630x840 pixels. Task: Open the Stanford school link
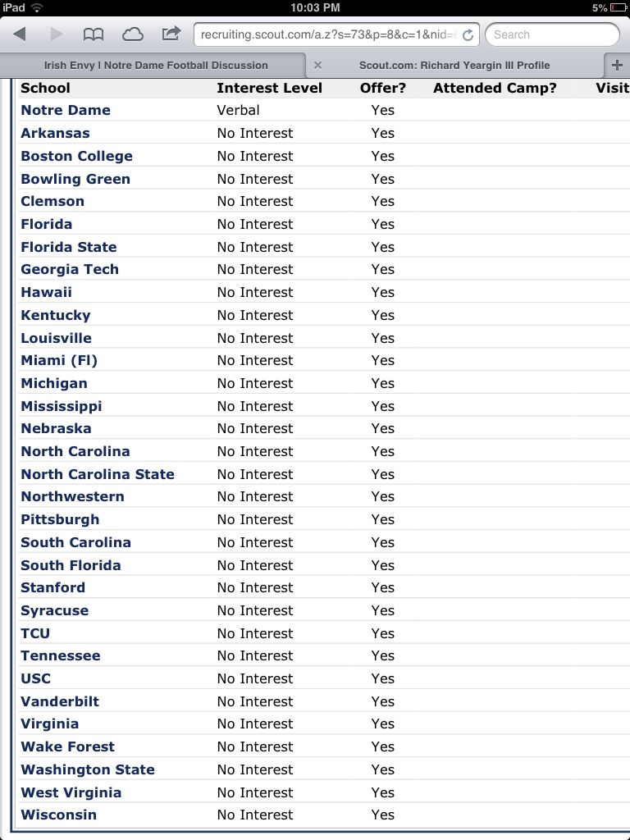point(53,587)
